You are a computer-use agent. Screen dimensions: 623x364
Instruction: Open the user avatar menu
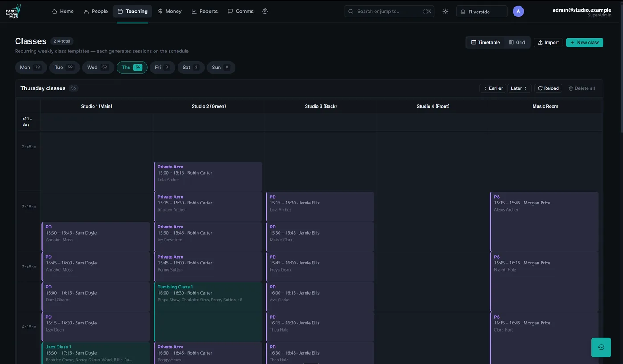518,11
